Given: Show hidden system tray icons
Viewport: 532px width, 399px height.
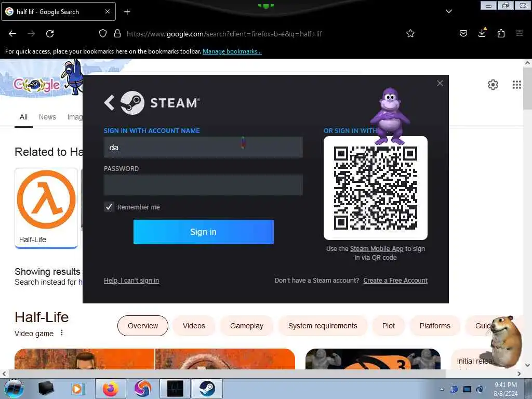Looking at the screenshot, I should pos(442,389).
